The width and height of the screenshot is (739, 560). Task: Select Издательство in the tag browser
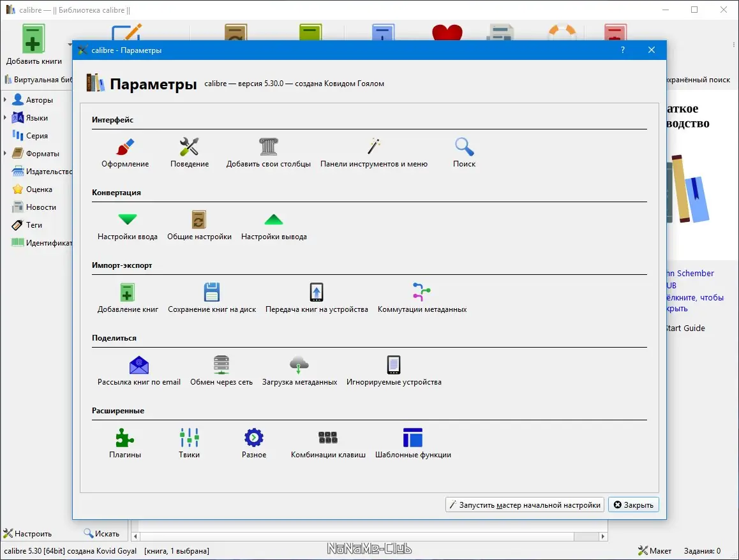(x=42, y=172)
